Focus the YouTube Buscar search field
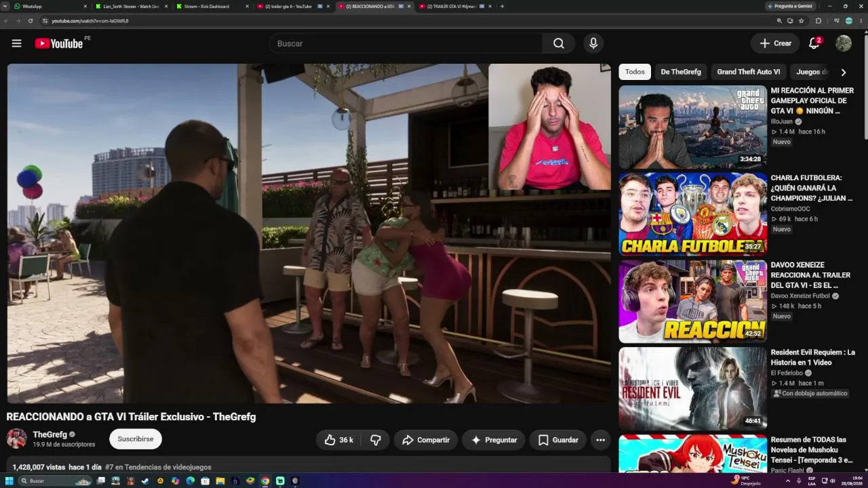Image resolution: width=868 pixels, height=488 pixels. coord(406,43)
